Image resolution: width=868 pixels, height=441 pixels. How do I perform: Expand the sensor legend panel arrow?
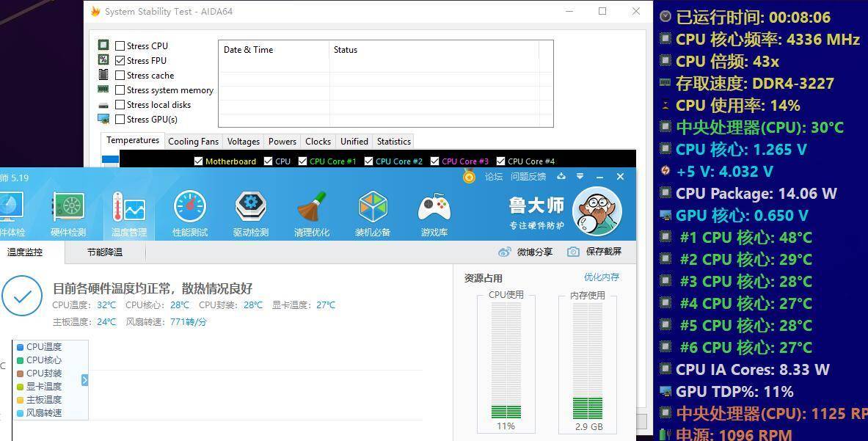pos(84,381)
